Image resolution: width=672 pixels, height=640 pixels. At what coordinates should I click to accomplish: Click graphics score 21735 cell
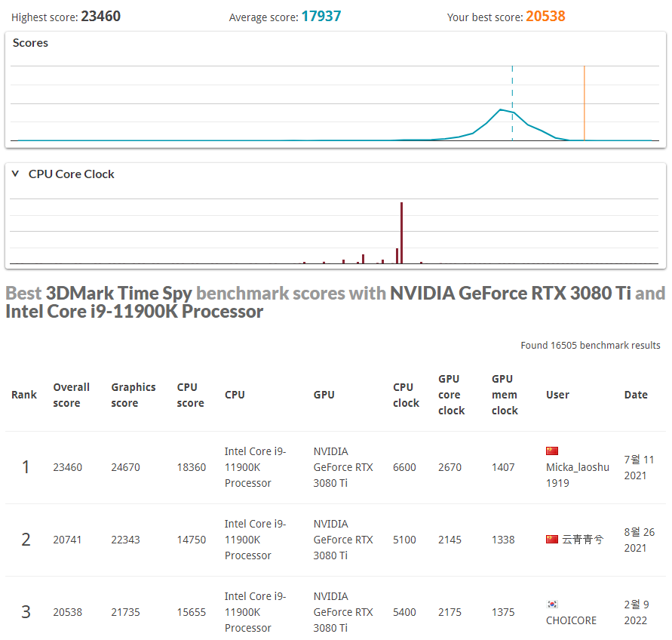click(125, 612)
